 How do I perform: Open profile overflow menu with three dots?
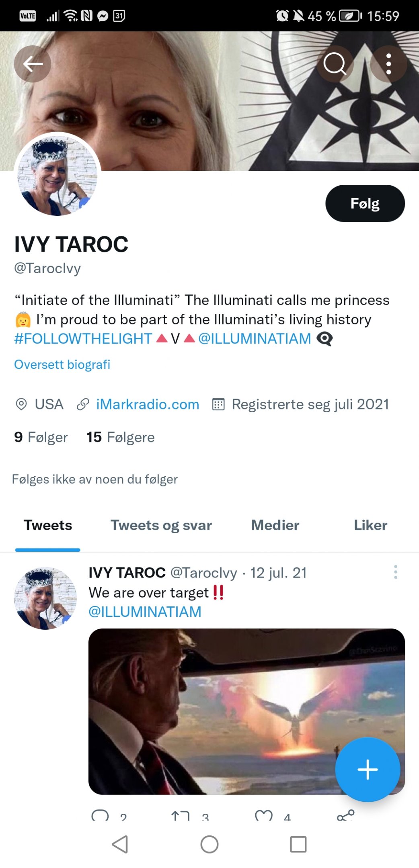388,64
